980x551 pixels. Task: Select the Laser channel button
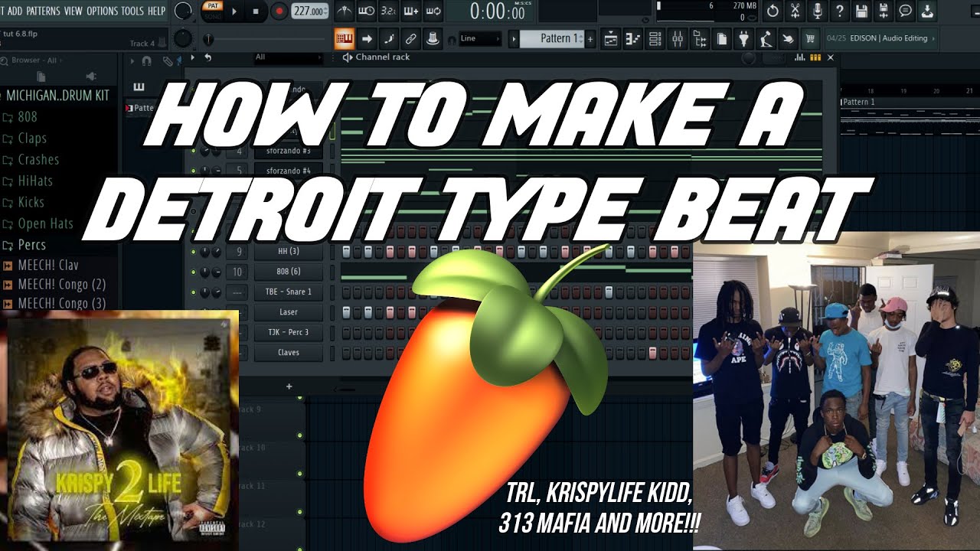[x=289, y=312]
